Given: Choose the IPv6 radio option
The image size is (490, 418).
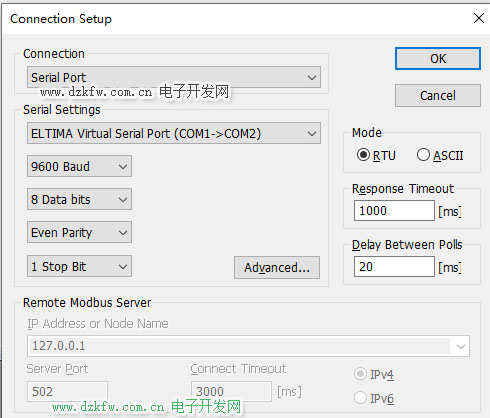Looking at the screenshot, I should pos(360,398).
